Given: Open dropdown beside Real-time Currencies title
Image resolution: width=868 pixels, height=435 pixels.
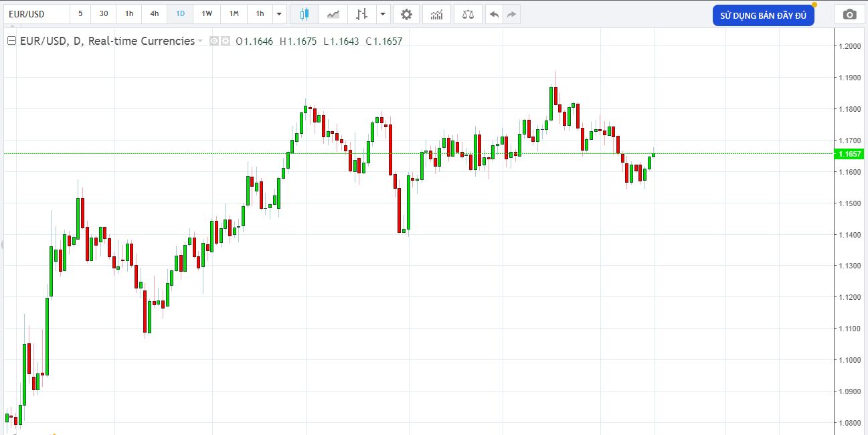Looking at the screenshot, I should tap(200, 41).
